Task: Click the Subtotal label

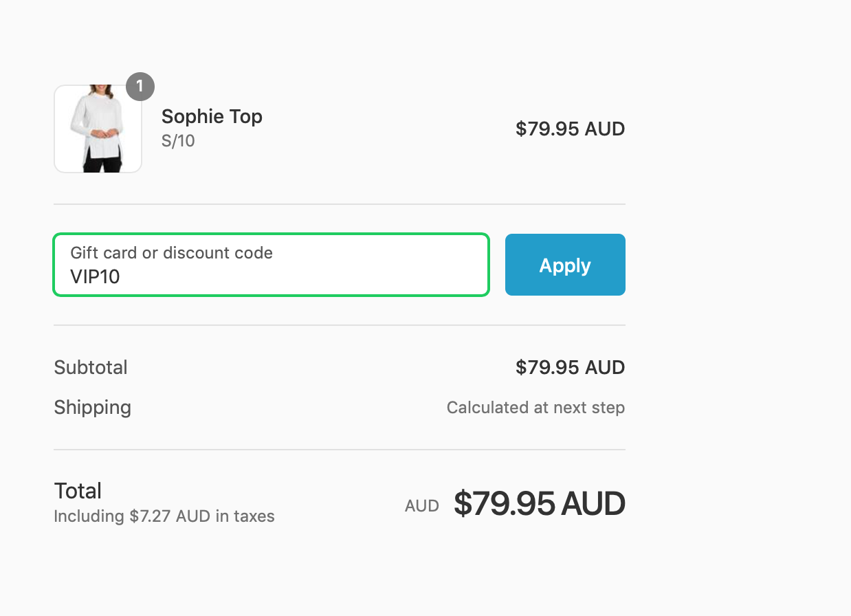Action: click(91, 367)
